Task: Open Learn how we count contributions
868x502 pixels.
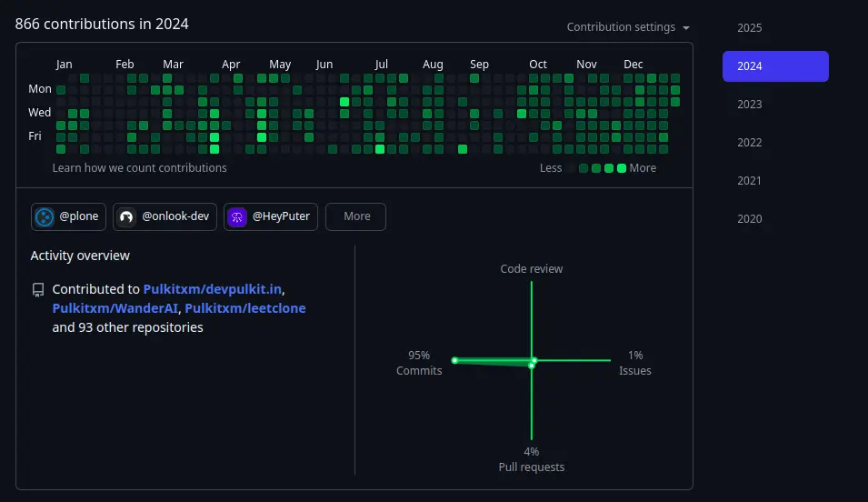Action: (140, 168)
